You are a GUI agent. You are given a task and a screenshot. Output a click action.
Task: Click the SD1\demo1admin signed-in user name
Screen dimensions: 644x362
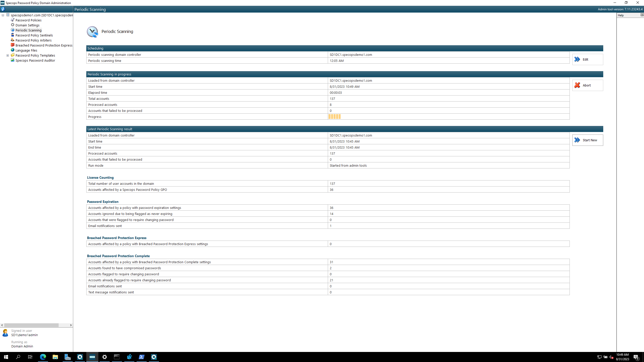pyautogui.click(x=24, y=335)
